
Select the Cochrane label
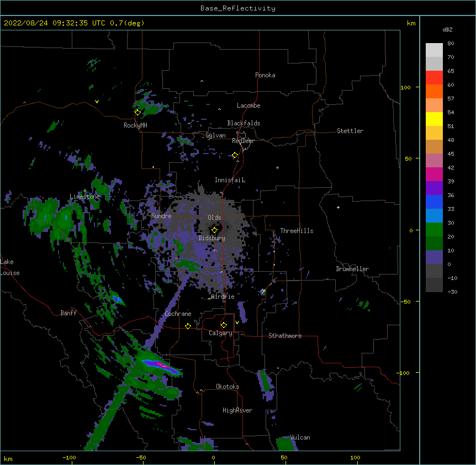(178, 314)
